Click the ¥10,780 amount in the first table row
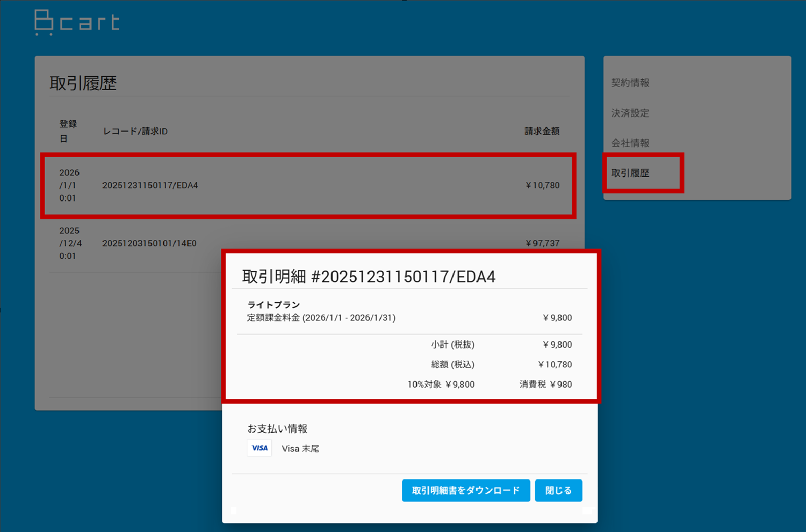 (542, 185)
